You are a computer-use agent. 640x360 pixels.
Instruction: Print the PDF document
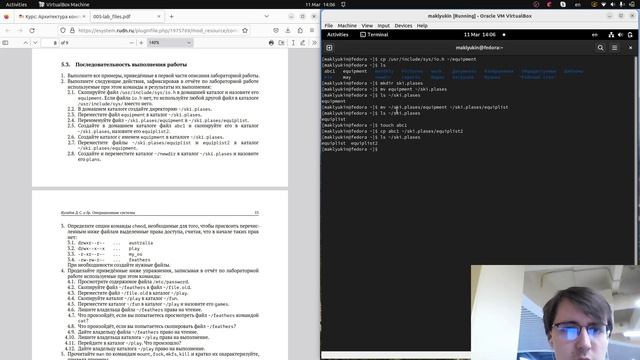[271, 42]
